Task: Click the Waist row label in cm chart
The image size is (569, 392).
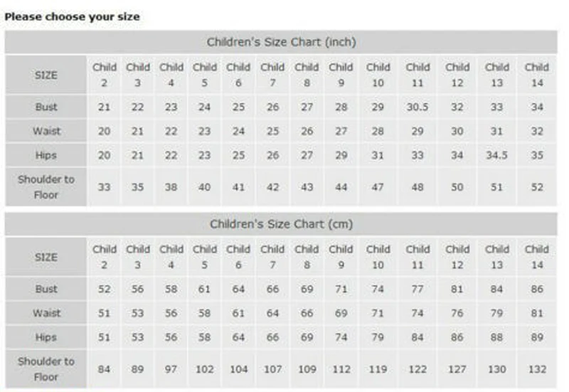Action: [x=46, y=313]
